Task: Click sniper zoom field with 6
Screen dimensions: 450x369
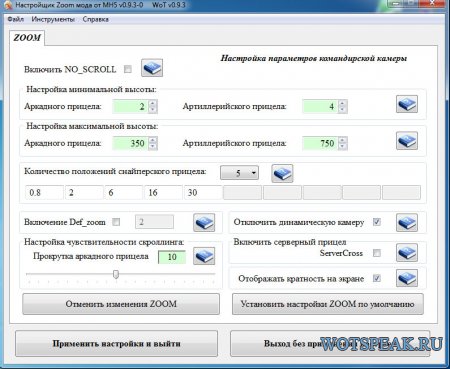Action: point(124,193)
